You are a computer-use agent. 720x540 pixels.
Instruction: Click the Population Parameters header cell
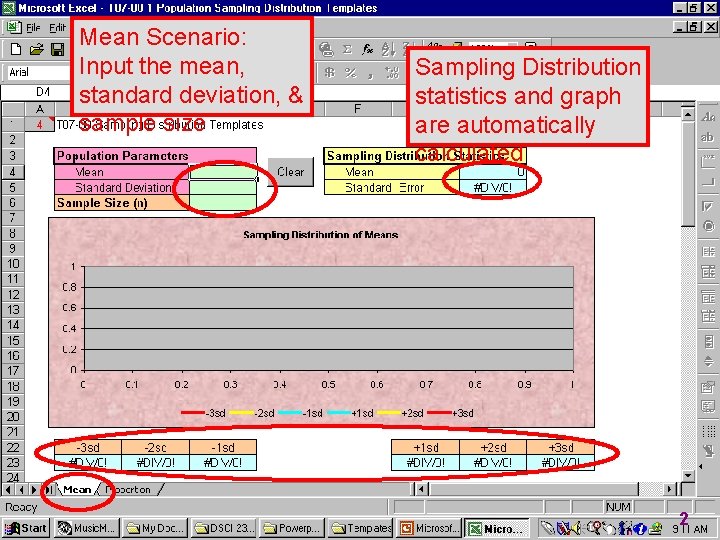(x=155, y=156)
